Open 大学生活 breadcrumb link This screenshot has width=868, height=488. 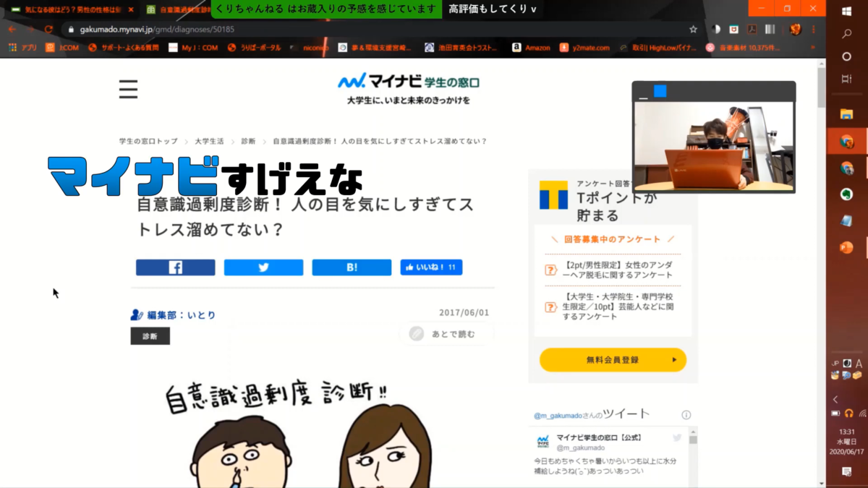(209, 141)
